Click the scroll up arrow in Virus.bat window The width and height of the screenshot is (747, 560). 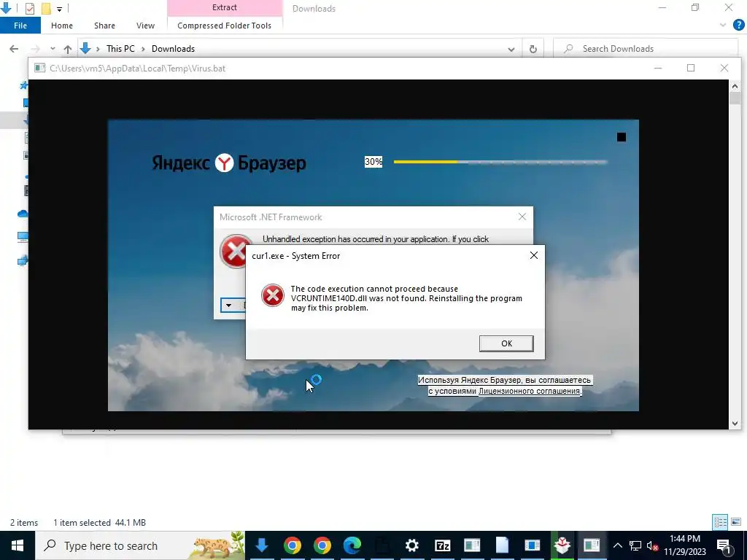tap(735, 86)
